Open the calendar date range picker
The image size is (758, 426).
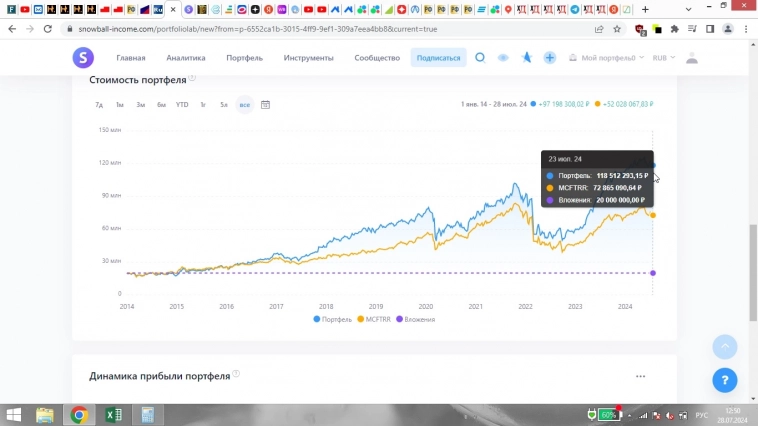[265, 104]
